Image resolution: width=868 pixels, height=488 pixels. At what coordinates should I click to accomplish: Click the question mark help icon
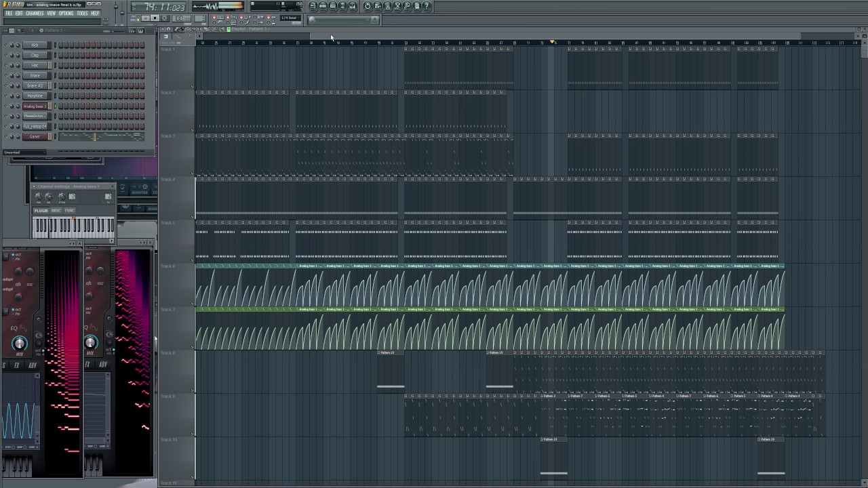(x=427, y=6)
